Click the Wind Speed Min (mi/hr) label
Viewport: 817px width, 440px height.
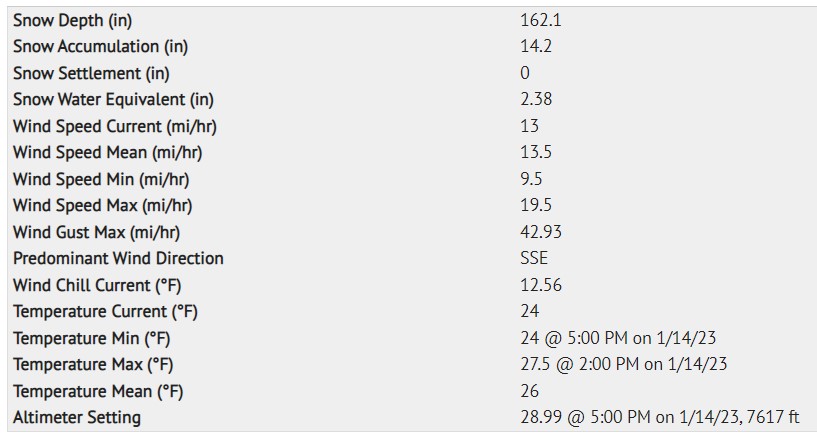pyautogui.click(x=101, y=179)
